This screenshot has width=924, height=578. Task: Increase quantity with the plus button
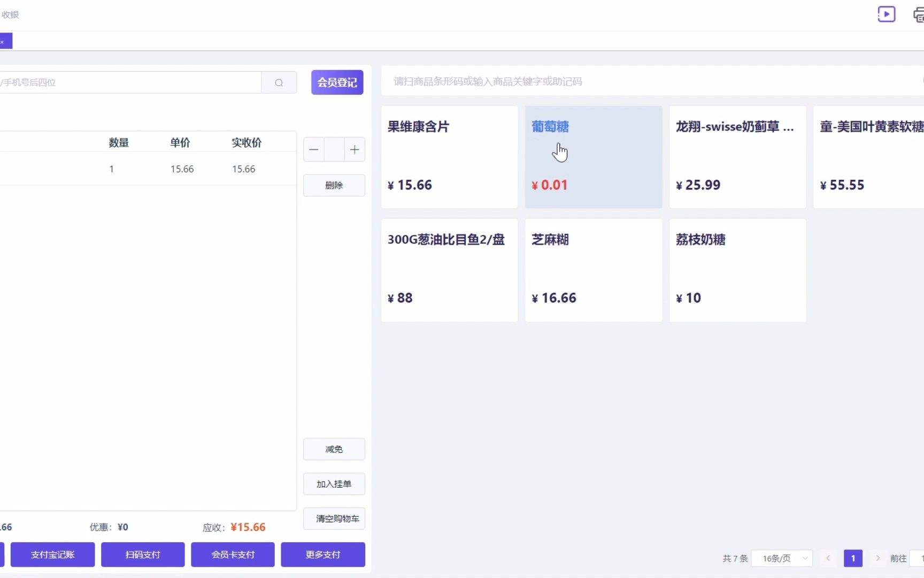(x=355, y=150)
